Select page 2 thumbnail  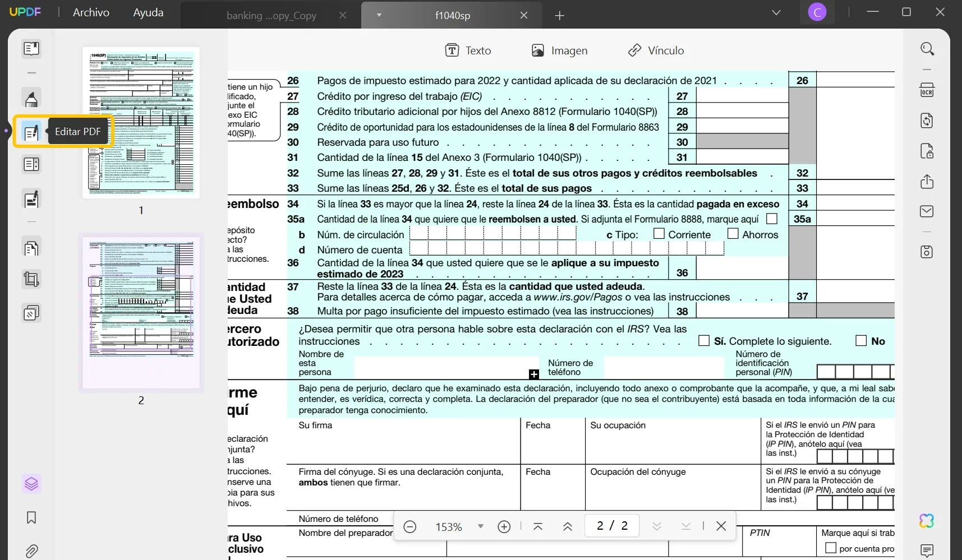pos(141,313)
